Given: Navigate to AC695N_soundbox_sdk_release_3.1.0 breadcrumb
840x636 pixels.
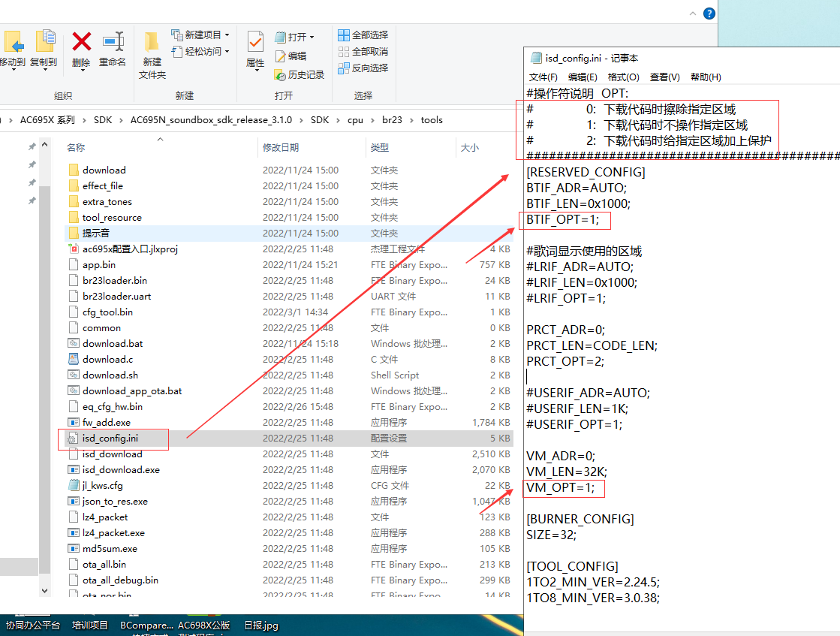Looking at the screenshot, I should [211, 120].
